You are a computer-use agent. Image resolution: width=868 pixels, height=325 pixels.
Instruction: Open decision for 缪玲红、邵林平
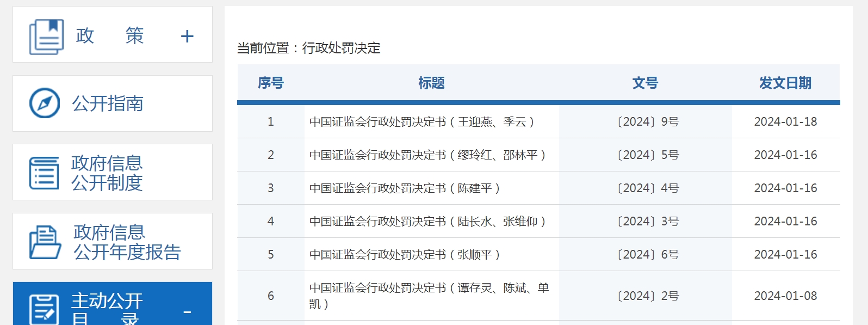tap(427, 155)
